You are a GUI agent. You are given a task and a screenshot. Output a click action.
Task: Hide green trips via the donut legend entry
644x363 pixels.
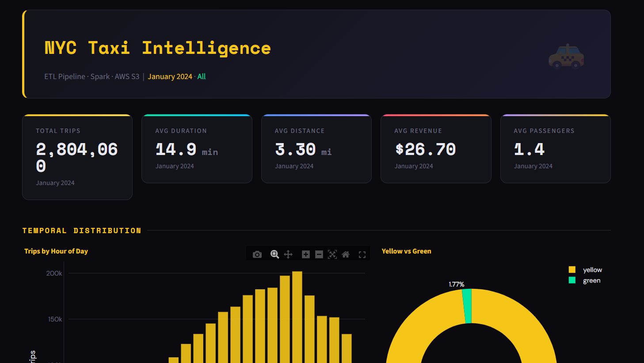591,280
